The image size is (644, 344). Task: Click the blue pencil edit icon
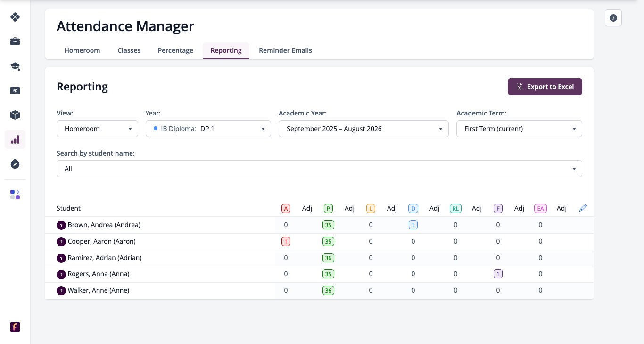click(x=583, y=208)
